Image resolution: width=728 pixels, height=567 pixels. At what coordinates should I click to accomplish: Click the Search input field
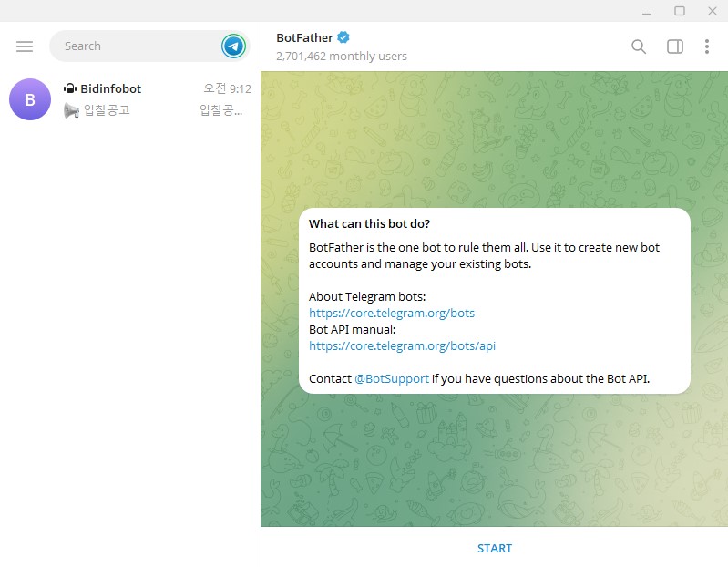pos(149,46)
